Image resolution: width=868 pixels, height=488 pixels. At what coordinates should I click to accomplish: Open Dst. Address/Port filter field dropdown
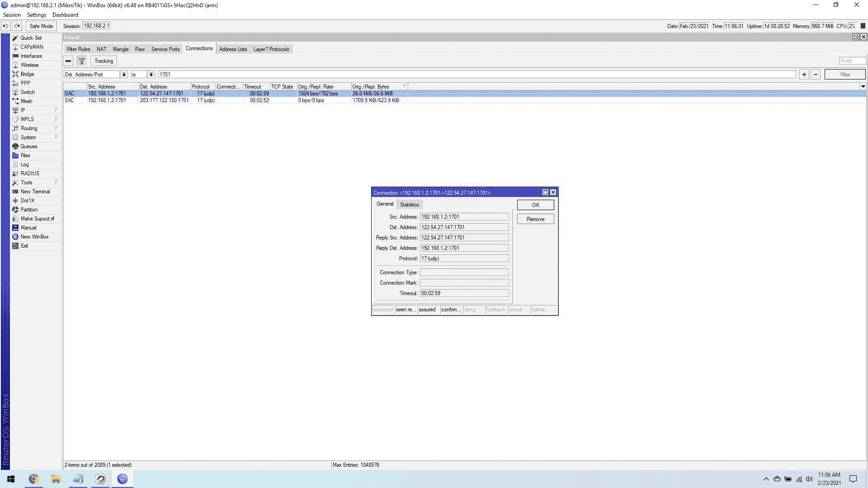[124, 75]
